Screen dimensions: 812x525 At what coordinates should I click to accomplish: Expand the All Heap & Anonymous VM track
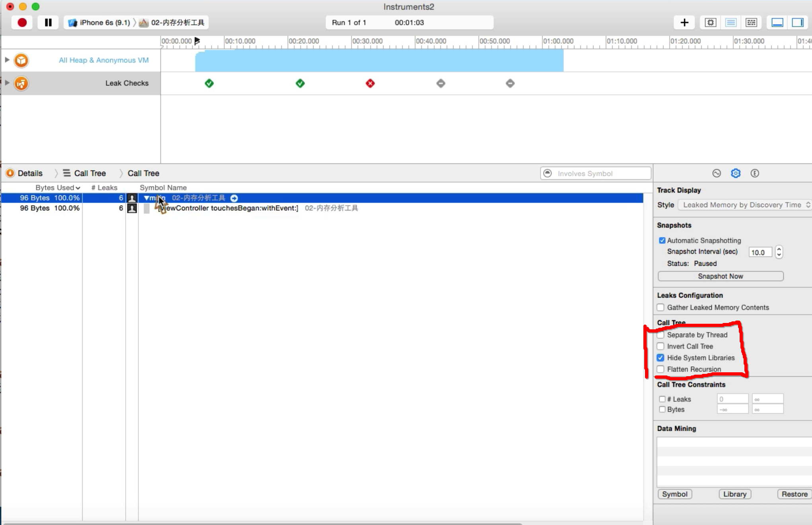click(x=7, y=60)
